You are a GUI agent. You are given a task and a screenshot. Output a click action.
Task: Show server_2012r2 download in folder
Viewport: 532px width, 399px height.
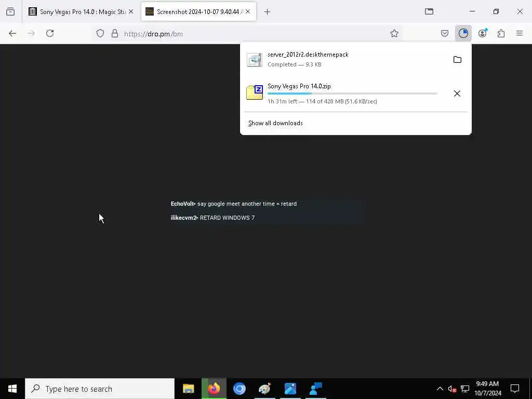pyautogui.click(x=457, y=60)
